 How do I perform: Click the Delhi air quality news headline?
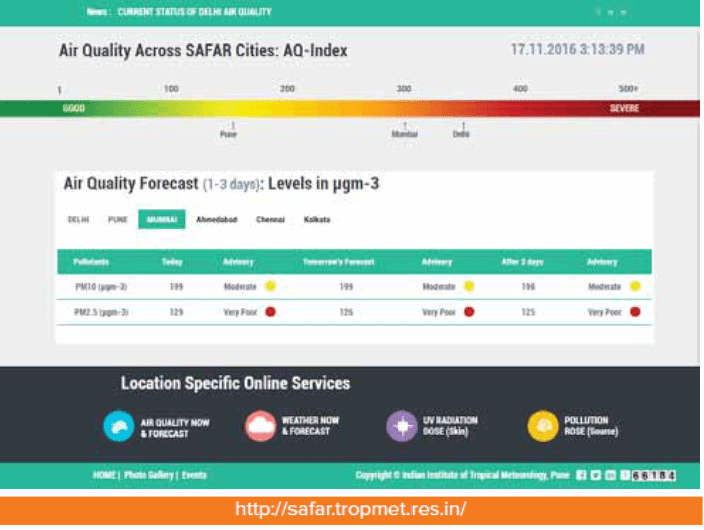click(x=194, y=12)
